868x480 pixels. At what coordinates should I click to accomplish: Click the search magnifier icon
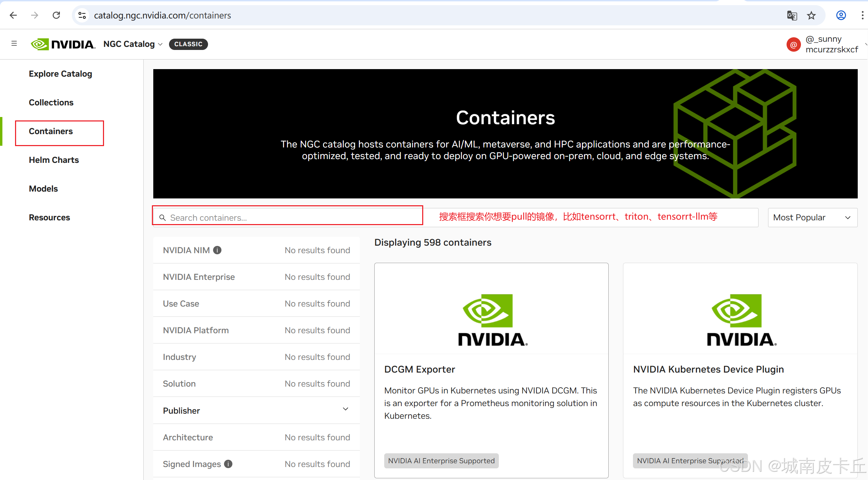pyautogui.click(x=163, y=217)
